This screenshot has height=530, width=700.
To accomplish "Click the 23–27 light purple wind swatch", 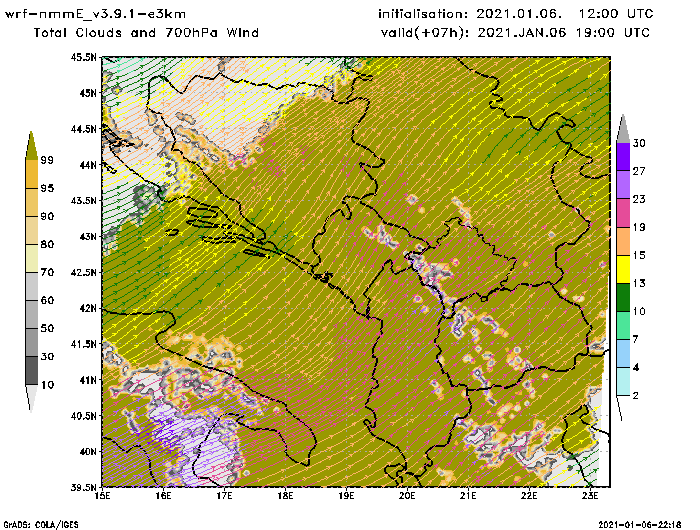I will (x=623, y=185).
